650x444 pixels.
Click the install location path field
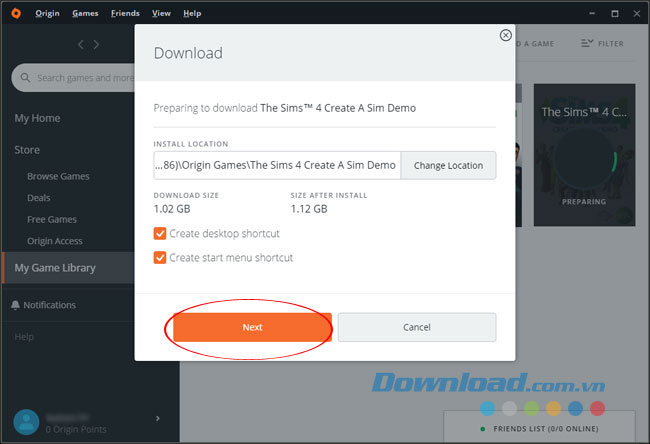[x=277, y=165]
